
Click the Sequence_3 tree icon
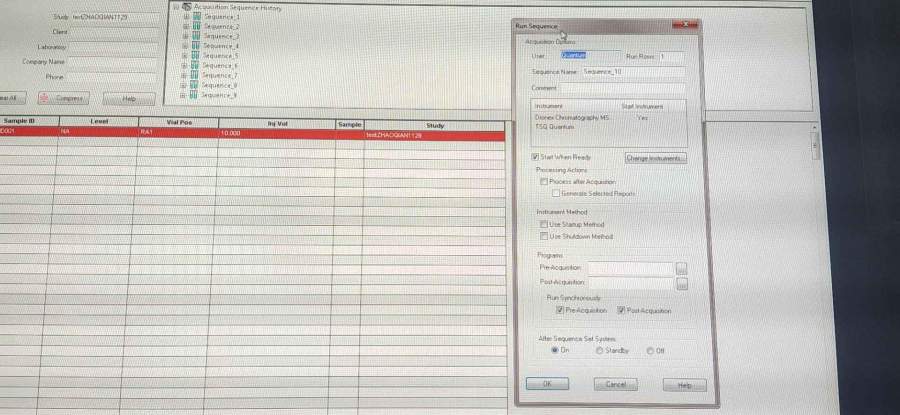[196, 36]
